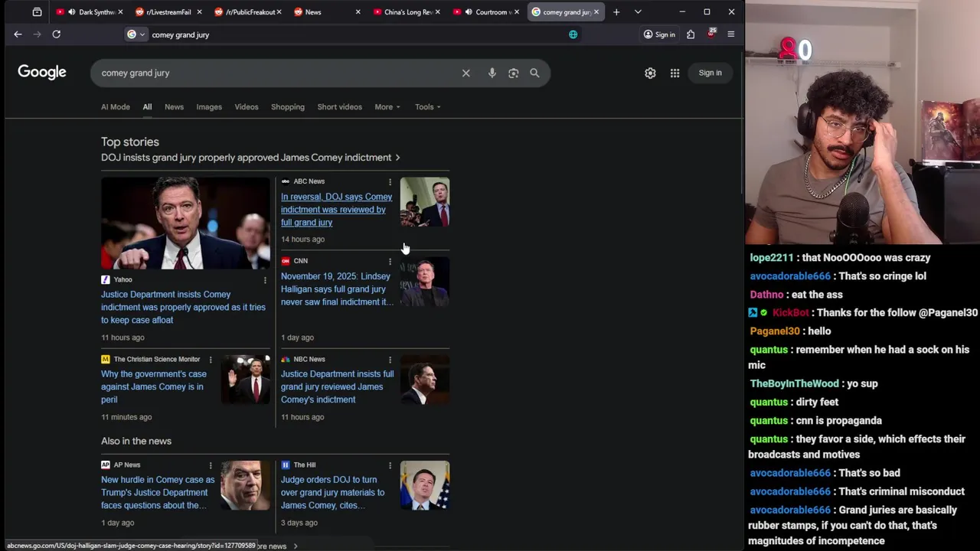Click The Hill story thumbnail

click(425, 485)
